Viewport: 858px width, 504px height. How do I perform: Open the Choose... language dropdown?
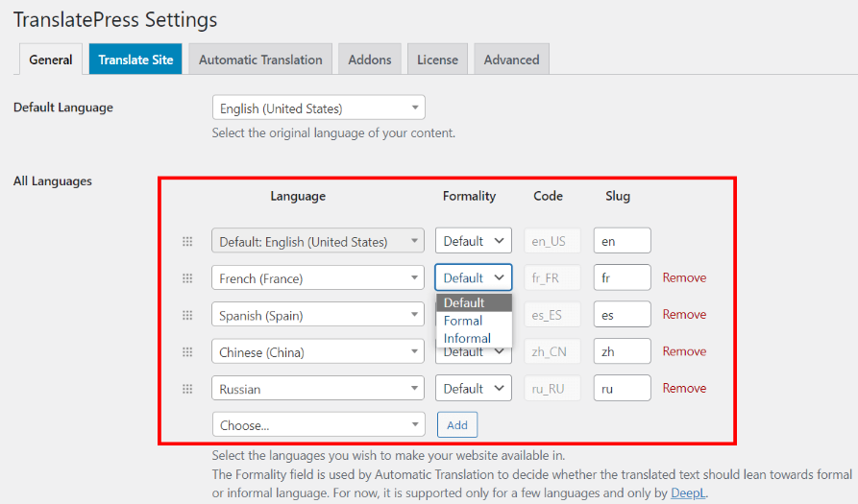(318, 424)
